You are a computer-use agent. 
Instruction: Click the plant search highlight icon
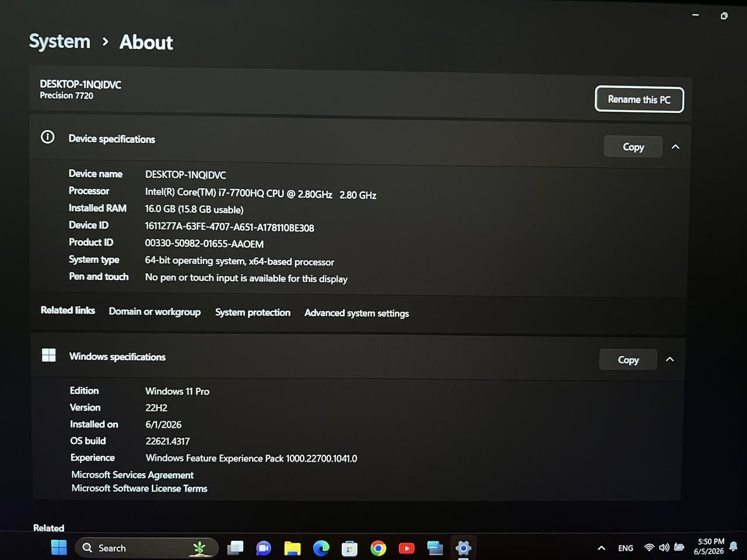[200, 548]
